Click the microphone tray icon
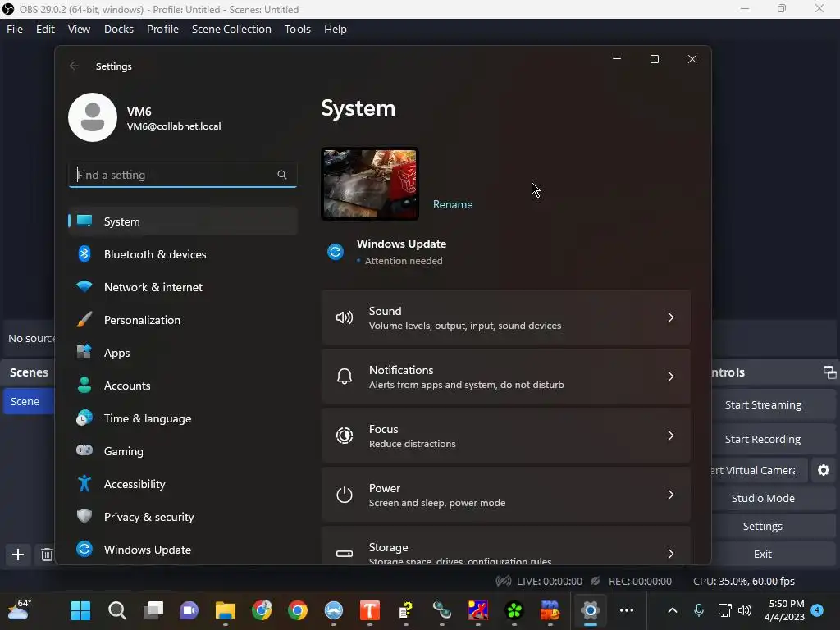The height and width of the screenshot is (630, 840). 699,610
